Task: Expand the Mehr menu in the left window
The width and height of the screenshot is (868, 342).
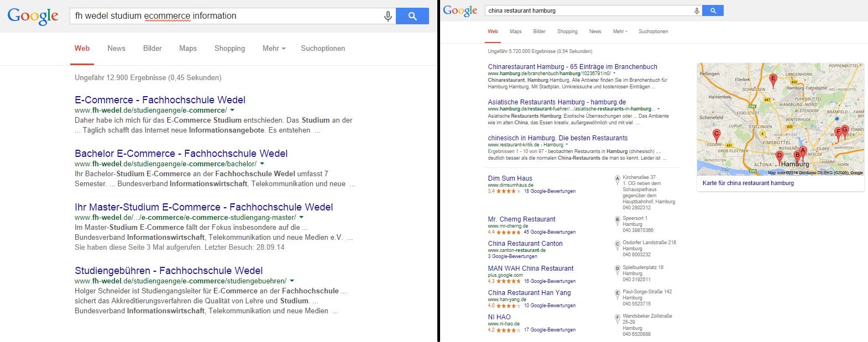Action: [x=274, y=48]
